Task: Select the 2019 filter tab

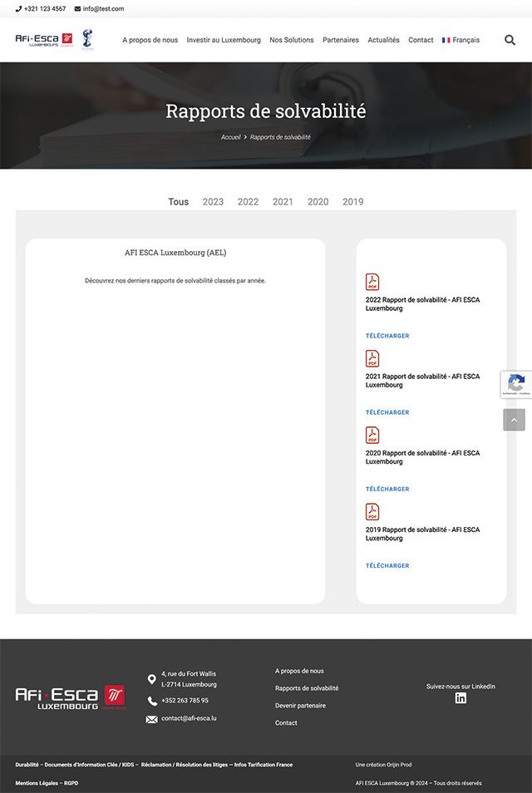Action: [353, 202]
